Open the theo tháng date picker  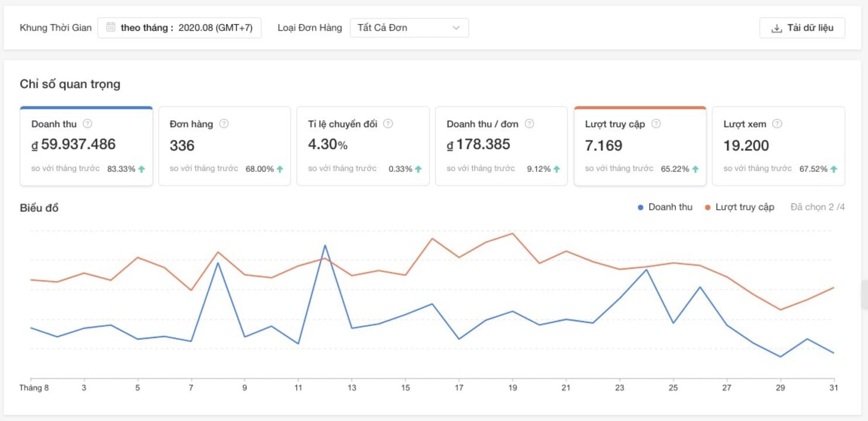(x=179, y=27)
